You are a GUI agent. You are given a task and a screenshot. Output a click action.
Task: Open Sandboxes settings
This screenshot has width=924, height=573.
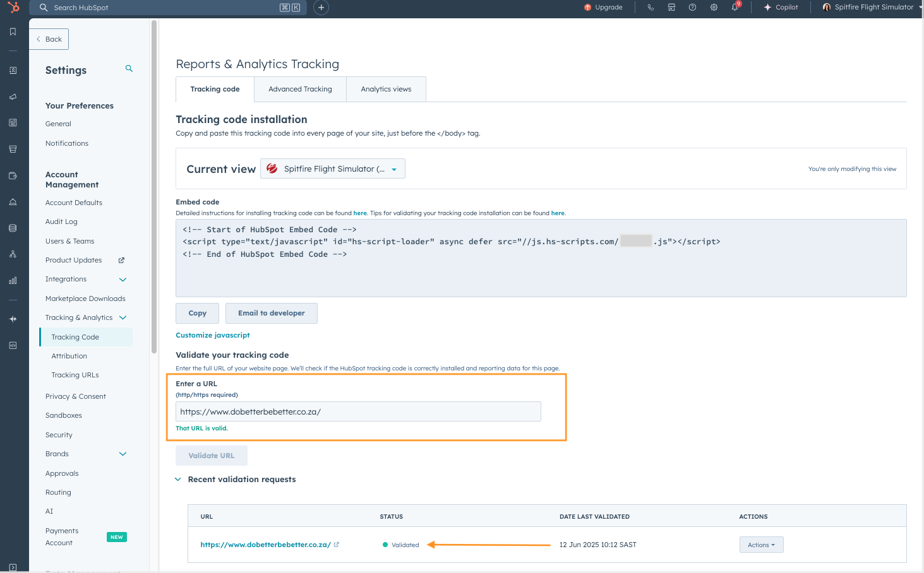[64, 415]
